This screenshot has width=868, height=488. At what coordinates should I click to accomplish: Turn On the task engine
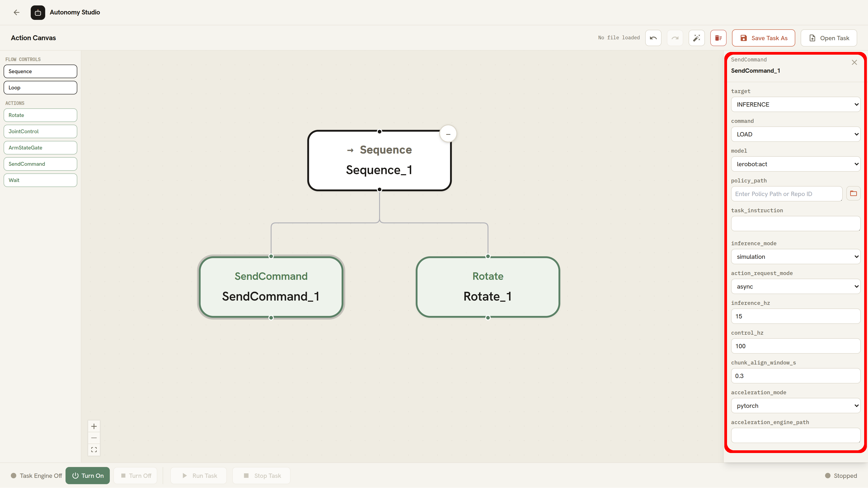point(88,475)
